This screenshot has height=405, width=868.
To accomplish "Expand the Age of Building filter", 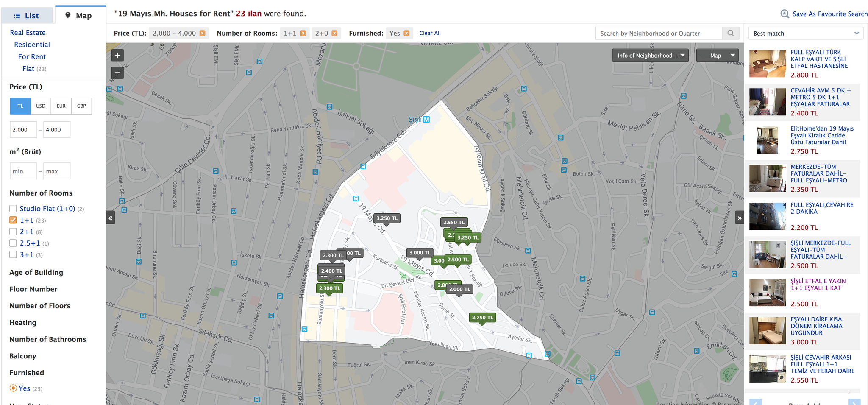I will (x=36, y=272).
